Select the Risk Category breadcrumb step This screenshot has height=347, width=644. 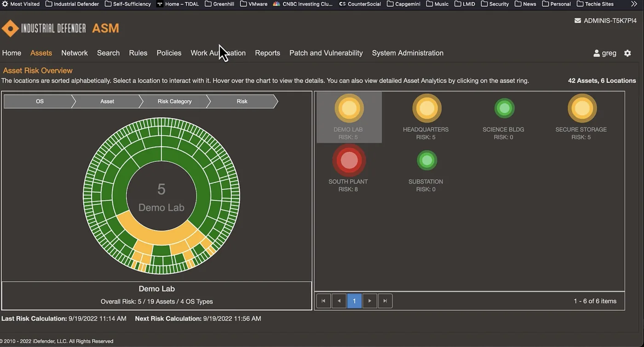(x=174, y=101)
